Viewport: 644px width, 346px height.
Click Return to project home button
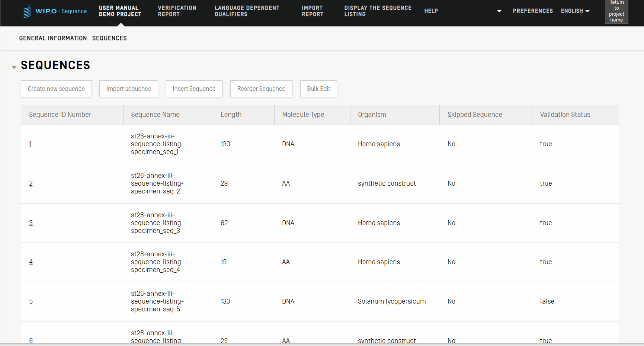[616, 12]
